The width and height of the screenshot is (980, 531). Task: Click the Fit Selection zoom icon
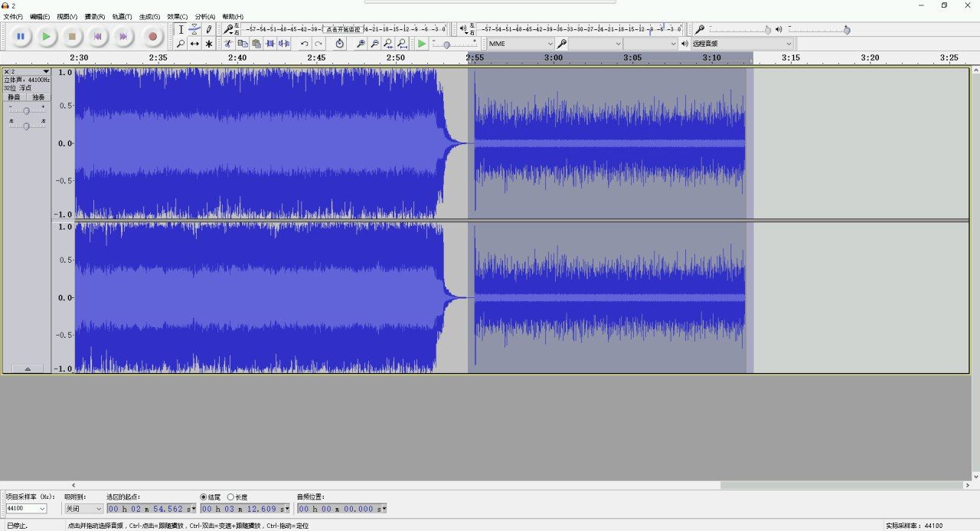click(x=388, y=44)
